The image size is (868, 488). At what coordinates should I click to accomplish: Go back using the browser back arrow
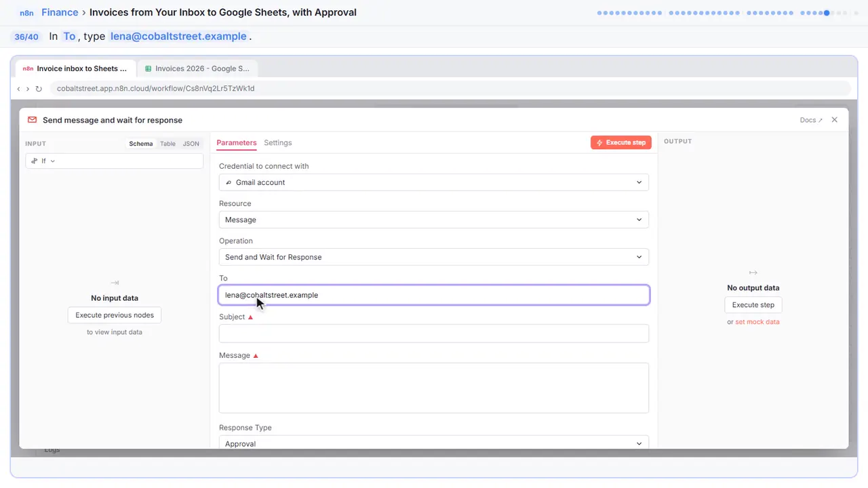[x=18, y=89]
